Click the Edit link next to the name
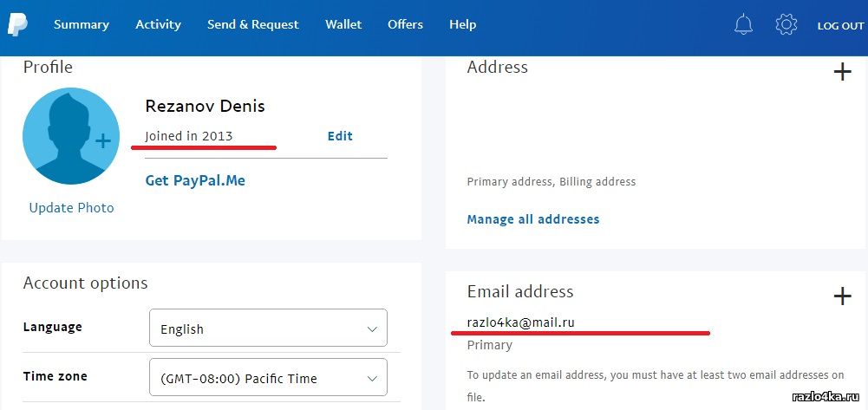868x410 pixels. click(x=340, y=136)
